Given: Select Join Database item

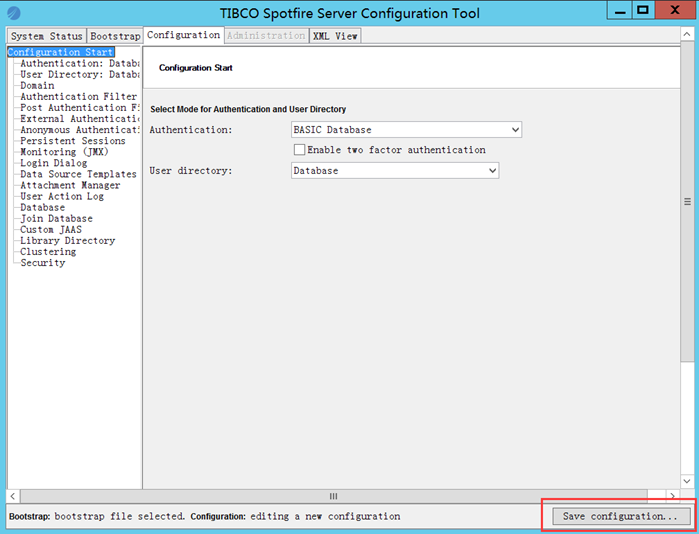Looking at the screenshot, I should point(57,218).
